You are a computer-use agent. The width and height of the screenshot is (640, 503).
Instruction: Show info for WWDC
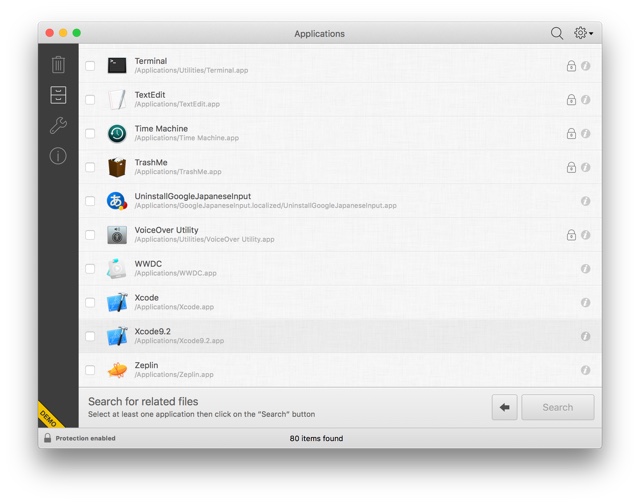coord(585,269)
